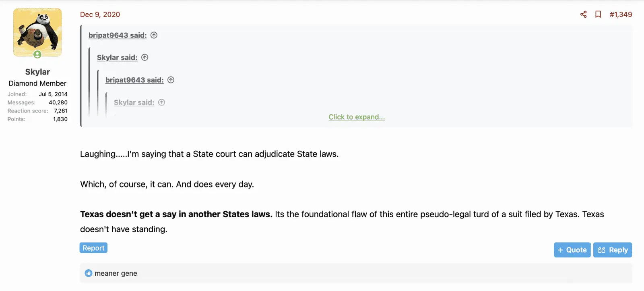
Task: Click the thumbs-up like reaction icon
Action: coord(89,273)
